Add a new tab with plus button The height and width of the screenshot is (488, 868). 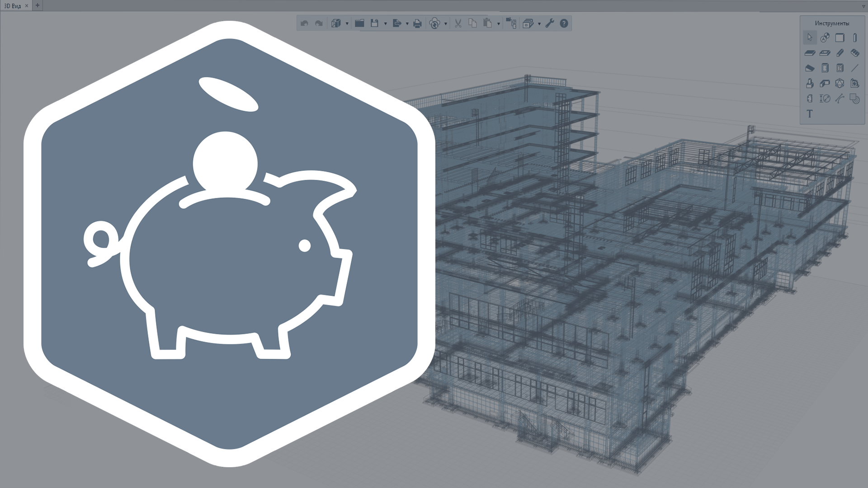point(38,5)
